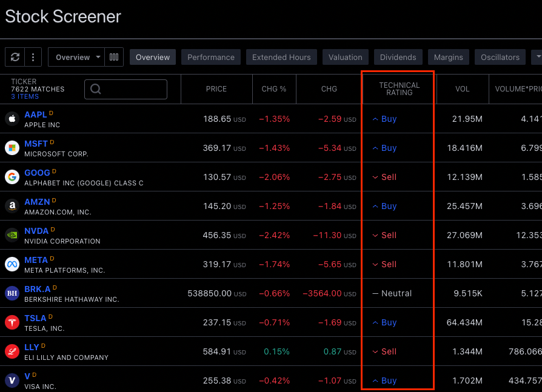The width and height of the screenshot is (542, 392).
Task: Open the Valuation tab
Action: tap(346, 57)
